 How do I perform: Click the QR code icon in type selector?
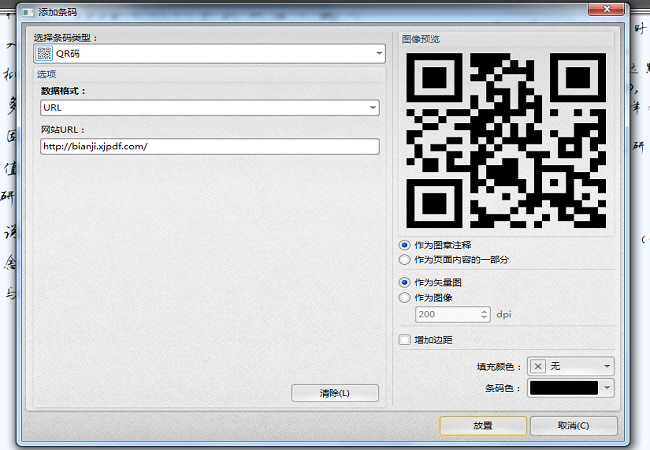[44, 53]
